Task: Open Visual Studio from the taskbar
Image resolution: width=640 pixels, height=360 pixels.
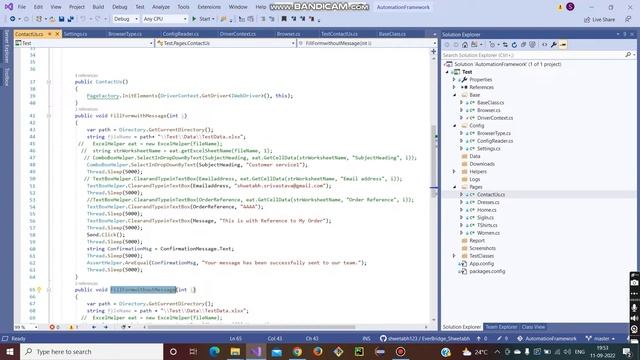Action: point(256,351)
